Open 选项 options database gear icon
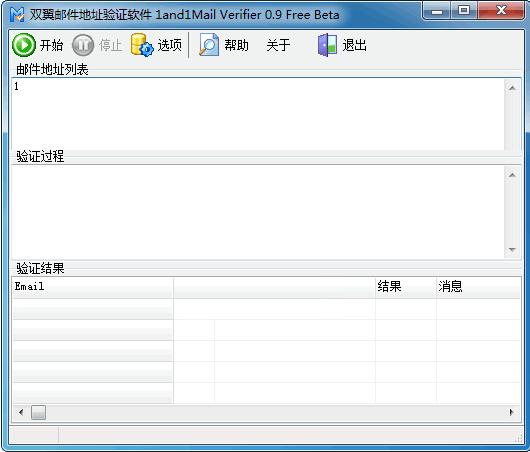Image resolution: width=530 pixels, height=452 pixels. [142, 45]
